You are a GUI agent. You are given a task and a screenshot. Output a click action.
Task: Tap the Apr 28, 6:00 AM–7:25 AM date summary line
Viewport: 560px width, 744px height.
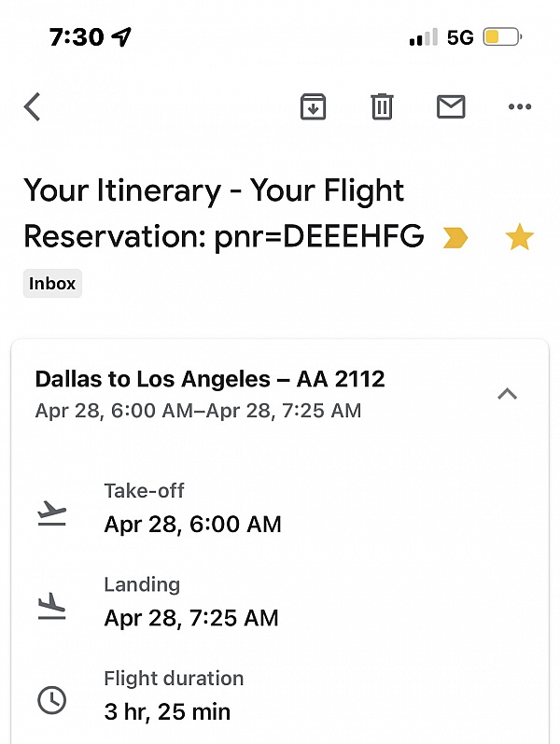click(199, 411)
